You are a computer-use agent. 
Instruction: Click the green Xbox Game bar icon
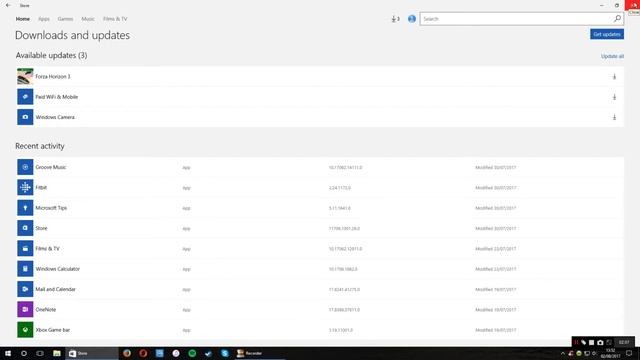click(x=25, y=330)
